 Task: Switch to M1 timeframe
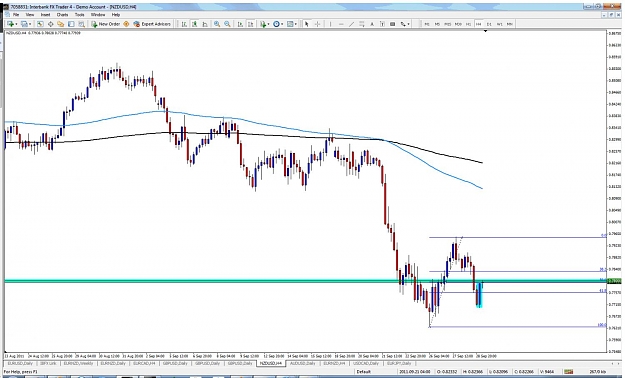tap(427, 24)
